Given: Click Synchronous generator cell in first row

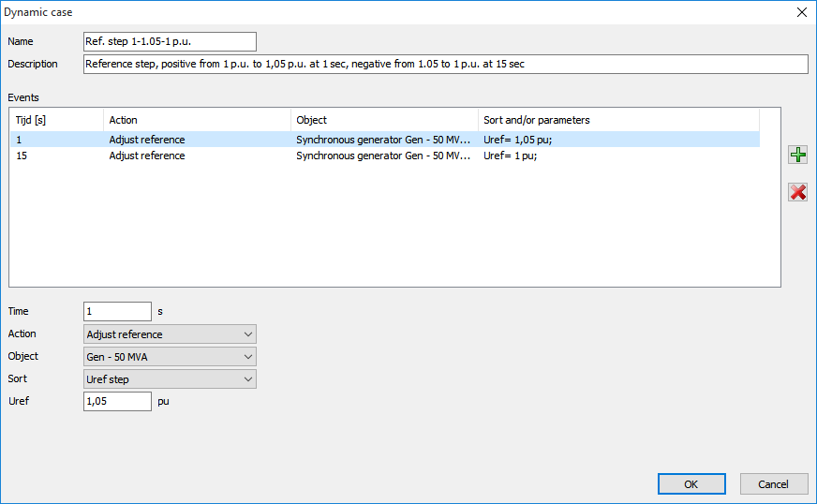Looking at the screenshot, I should (383, 140).
